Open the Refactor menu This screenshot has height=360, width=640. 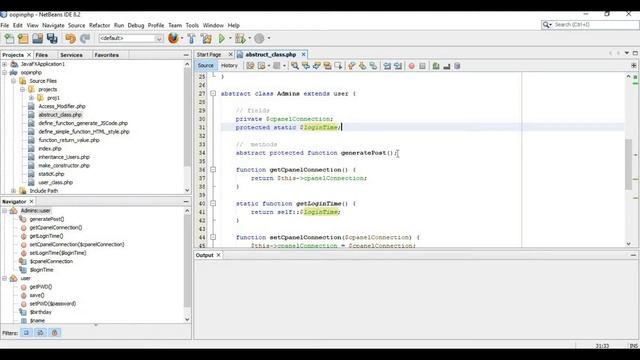pos(100,25)
